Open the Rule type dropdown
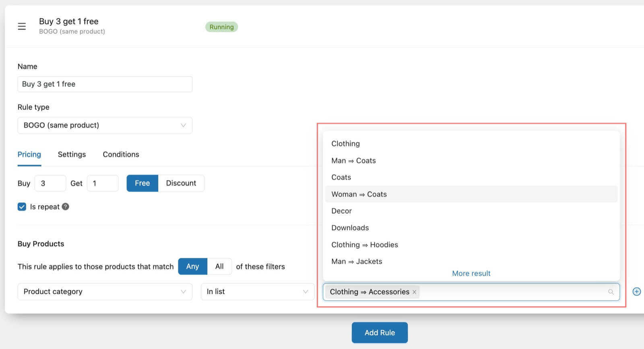This screenshot has height=349, width=644. (x=105, y=125)
